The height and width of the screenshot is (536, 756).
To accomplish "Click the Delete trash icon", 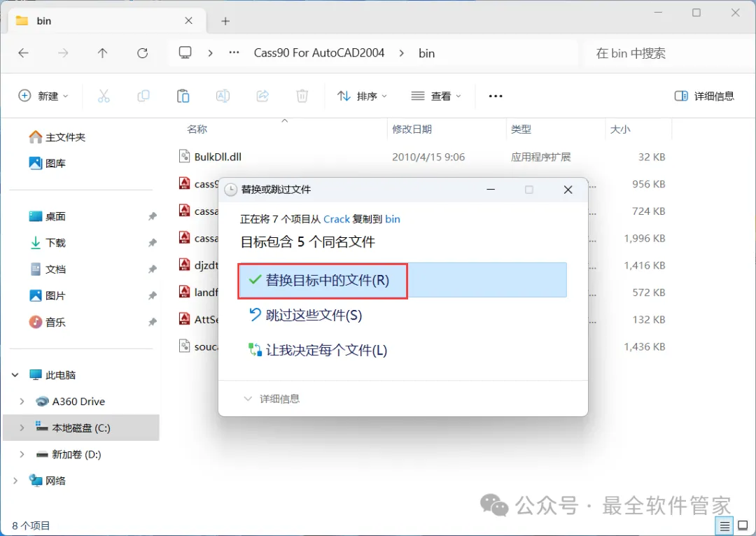I will tap(302, 96).
